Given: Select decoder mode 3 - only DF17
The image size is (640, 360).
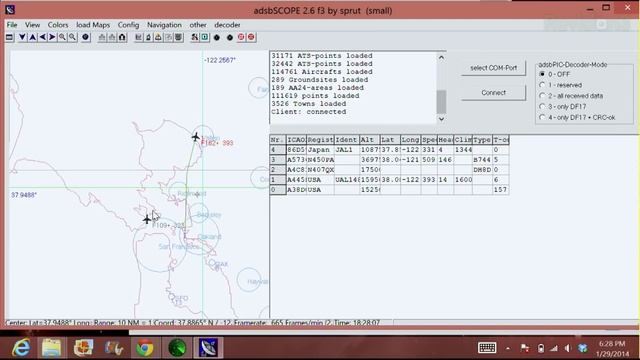Looking at the screenshot, I should [x=542, y=107].
